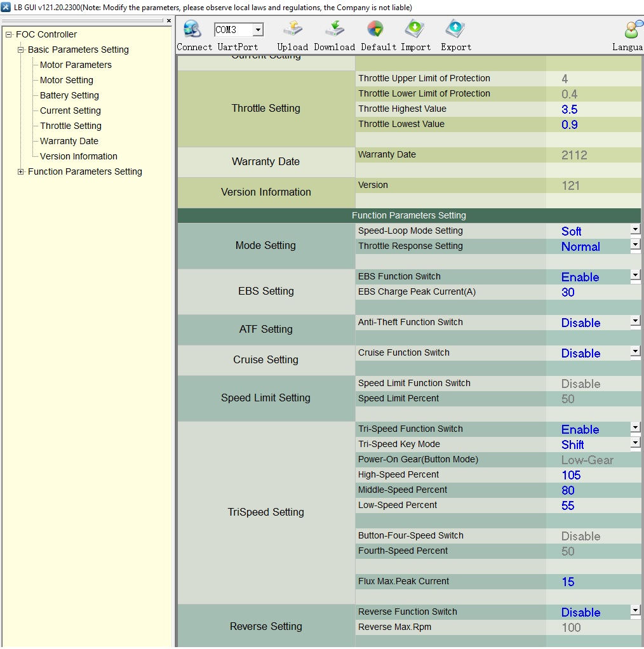This screenshot has height=649, width=644.
Task: Open EBS Function Switch dropdown
Action: (x=635, y=275)
